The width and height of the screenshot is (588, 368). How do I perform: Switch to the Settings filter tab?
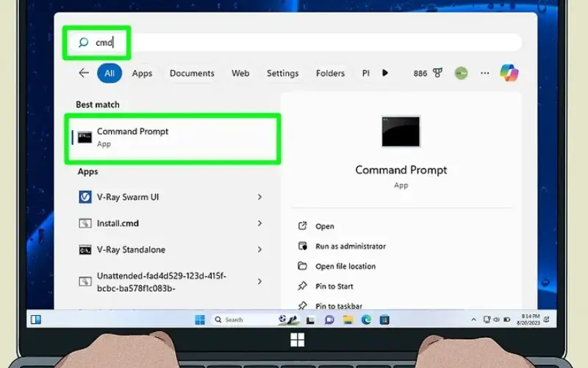click(283, 73)
